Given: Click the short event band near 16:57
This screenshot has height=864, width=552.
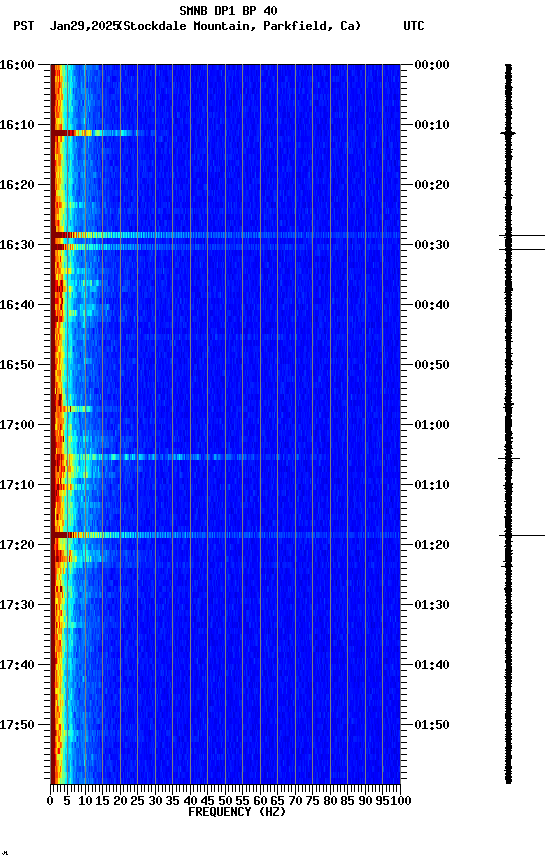Looking at the screenshot, I should pyautogui.click(x=85, y=409).
